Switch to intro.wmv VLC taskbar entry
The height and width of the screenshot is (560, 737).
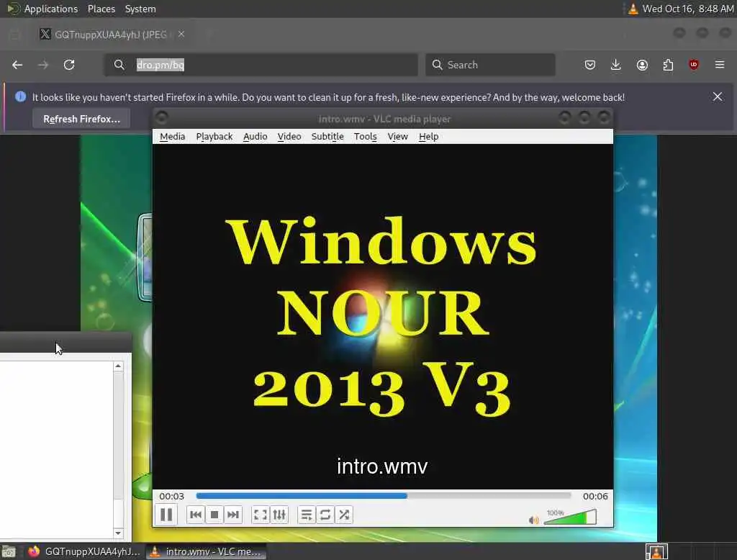(x=207, y=551)
